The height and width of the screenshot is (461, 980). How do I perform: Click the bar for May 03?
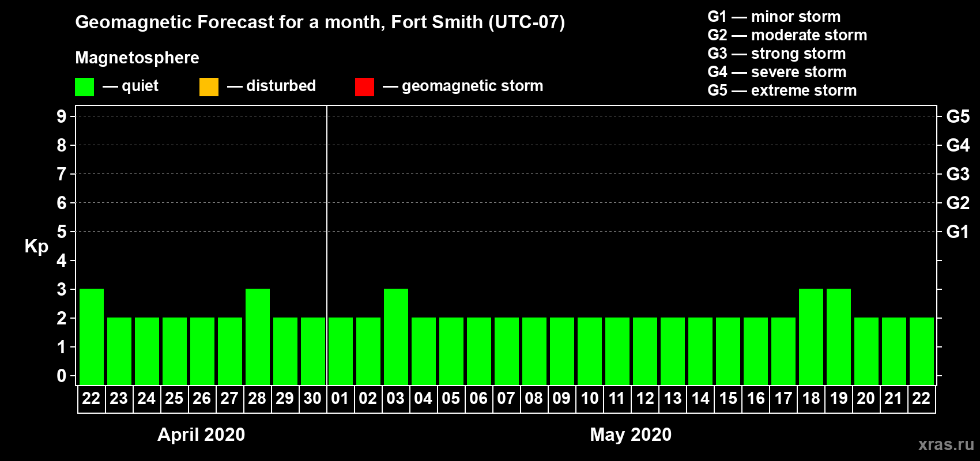click(x=396, y=337)
